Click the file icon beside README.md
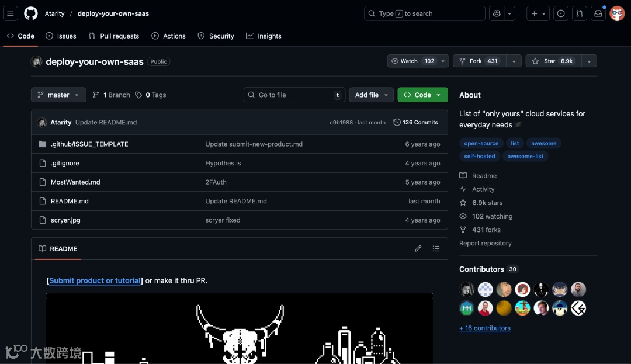The height and width of the screenshot is (364, 631). 42,201
